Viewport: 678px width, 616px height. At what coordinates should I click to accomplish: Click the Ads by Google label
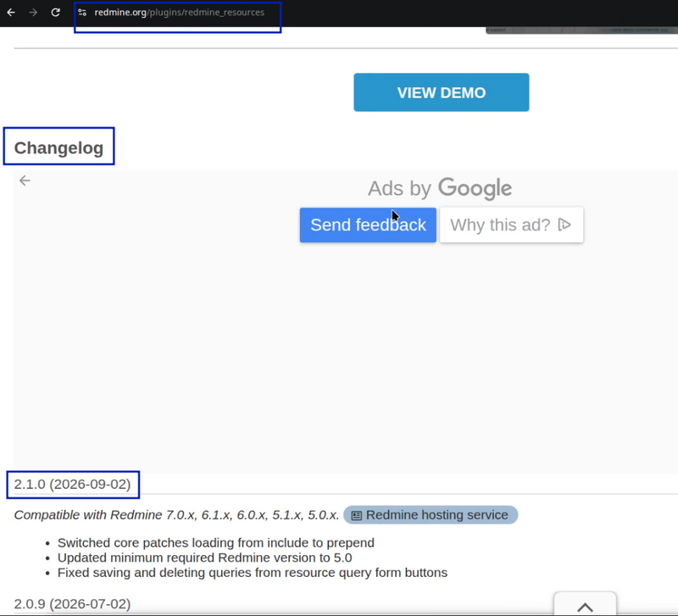click(x=440, y=188)
